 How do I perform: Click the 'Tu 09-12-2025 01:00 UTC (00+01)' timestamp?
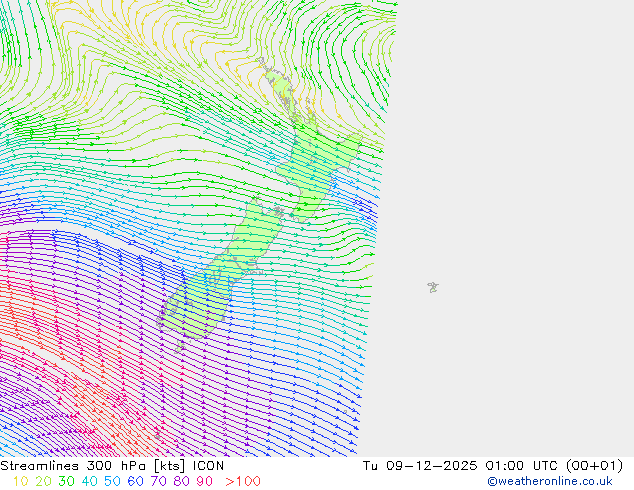pos(493,466)
